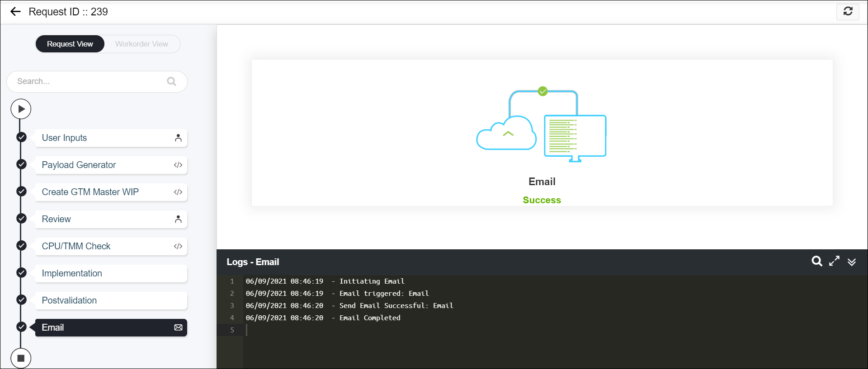Viewport: 868px width, 369px height.
Task: Click line number 1 in log gutter
Action: [232, 281]
